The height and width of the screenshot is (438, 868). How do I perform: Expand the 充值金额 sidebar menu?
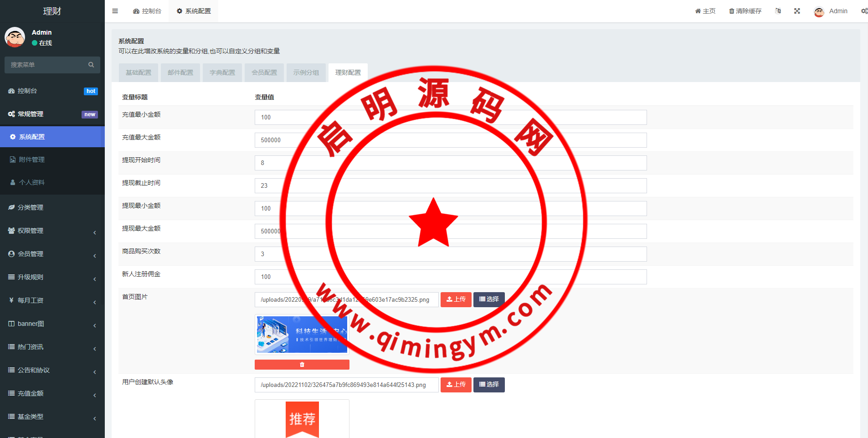[x=52, y=393]
